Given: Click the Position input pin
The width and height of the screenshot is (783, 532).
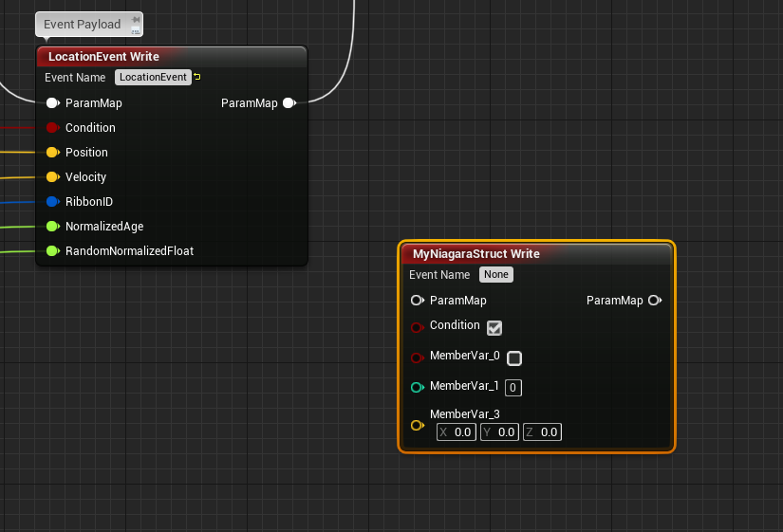Looking at the screenshot, I should click(53, 153).
